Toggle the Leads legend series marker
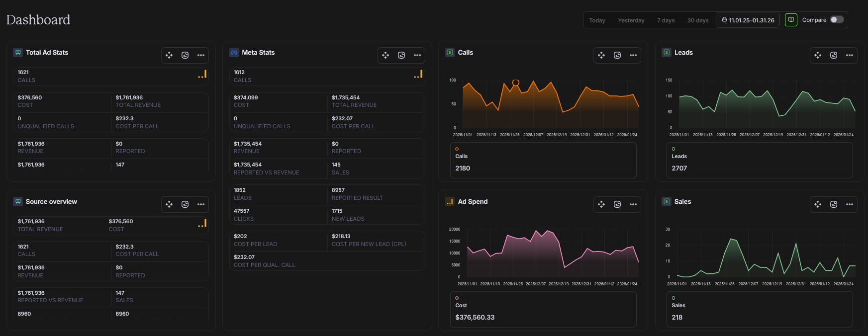868x336 pixels. [674, 149]
